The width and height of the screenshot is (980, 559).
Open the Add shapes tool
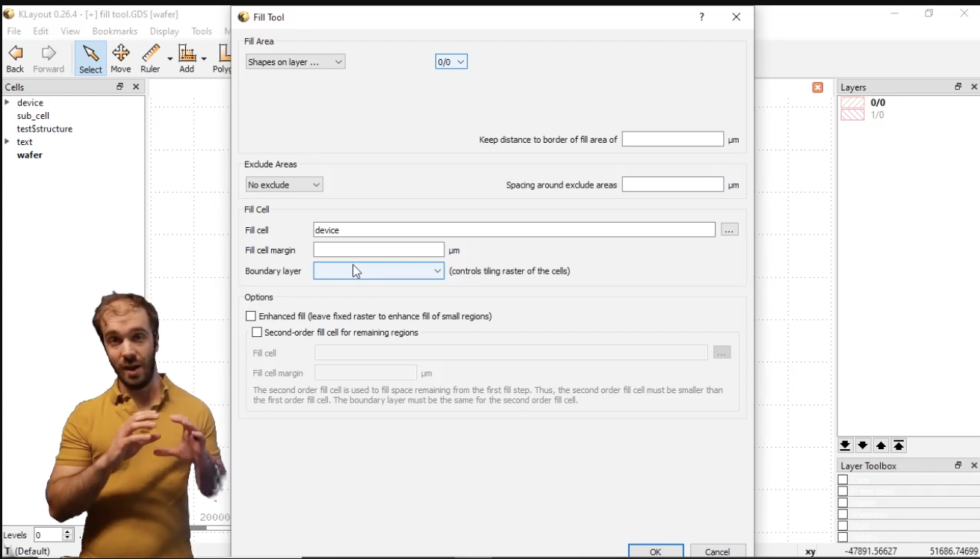(187, 58)
